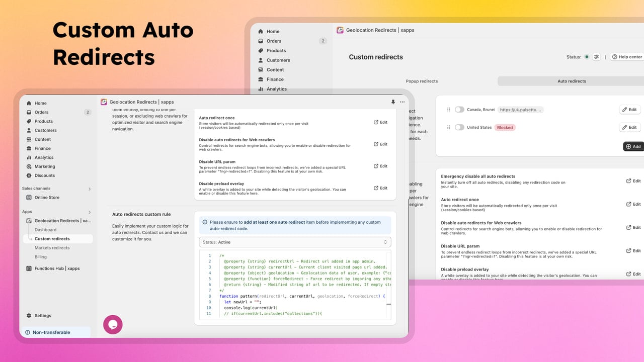Image resolution: width=644 pixels, height=362 pixels.
Task: Grab the drag handle for Canada, Brunei row
Action: (449, 110)
